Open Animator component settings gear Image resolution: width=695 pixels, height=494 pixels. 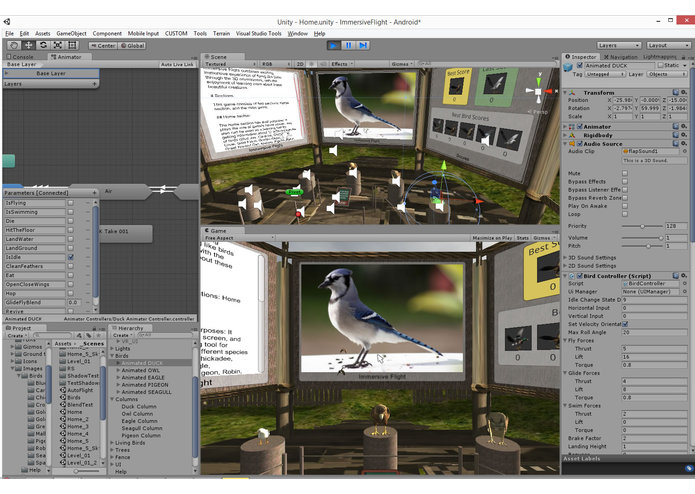[684, 126]
